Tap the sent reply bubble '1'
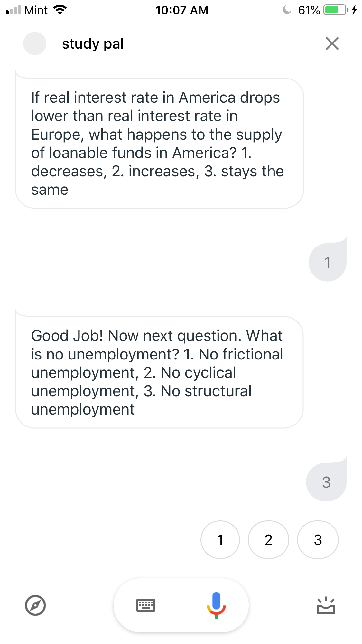This screenshot has height=644, width=362. [x=327, y=262]
